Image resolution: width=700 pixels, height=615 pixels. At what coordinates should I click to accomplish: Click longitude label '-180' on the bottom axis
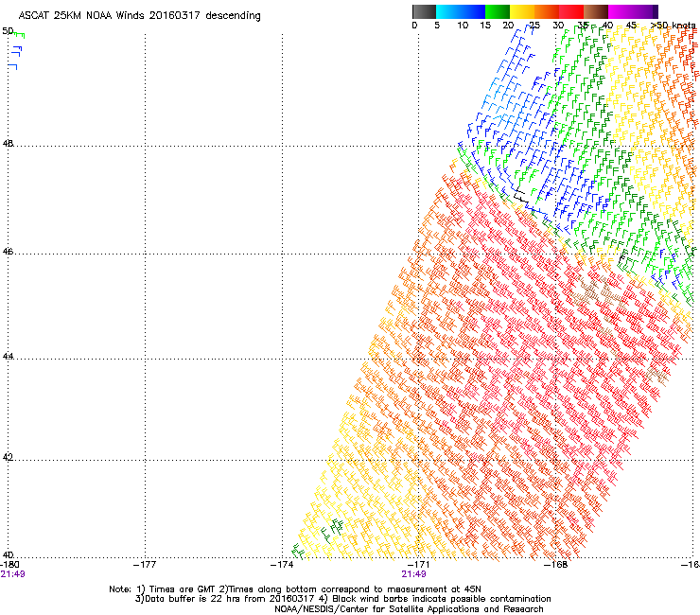coord(9,565)
